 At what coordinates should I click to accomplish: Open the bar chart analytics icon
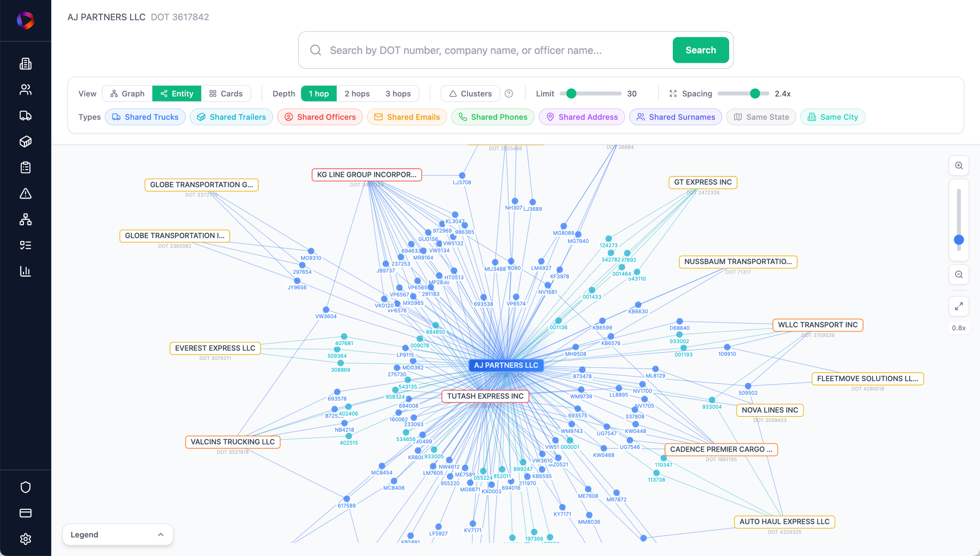(x=25, y=271)
